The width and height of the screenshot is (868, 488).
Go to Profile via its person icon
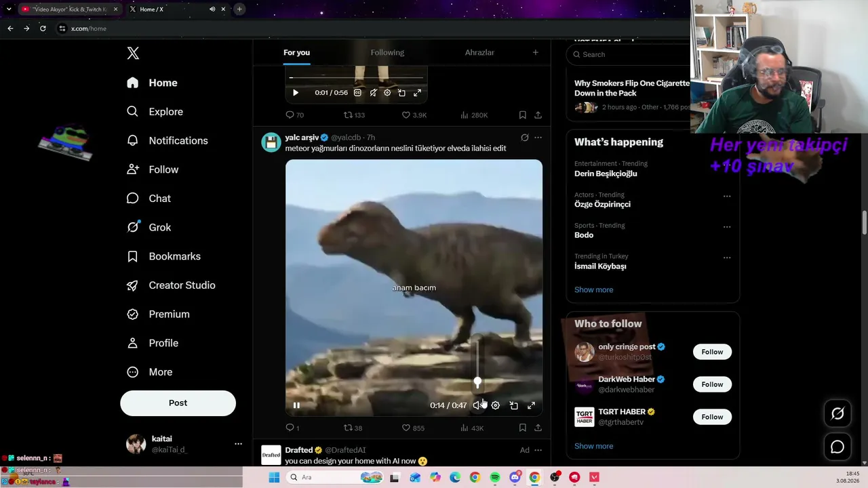click(133, 343)
